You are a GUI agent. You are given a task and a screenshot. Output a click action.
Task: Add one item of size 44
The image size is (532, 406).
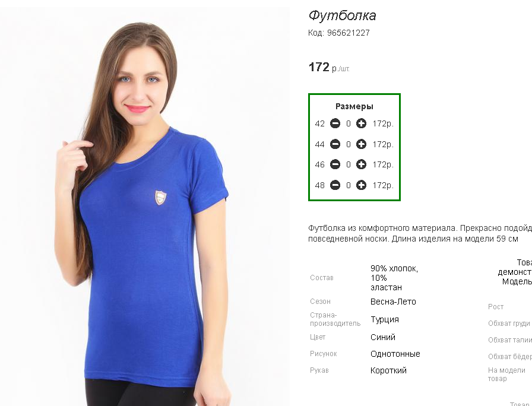361,144
